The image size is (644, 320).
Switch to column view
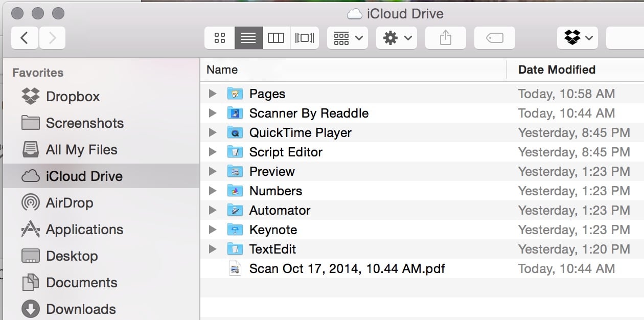click(276, 38)
